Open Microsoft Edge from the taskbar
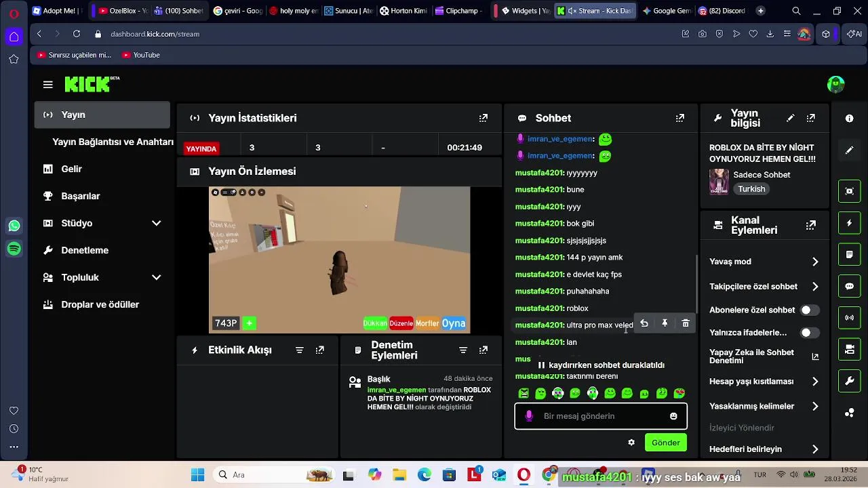Screen dimensions: 868x488 coord(424,475)
